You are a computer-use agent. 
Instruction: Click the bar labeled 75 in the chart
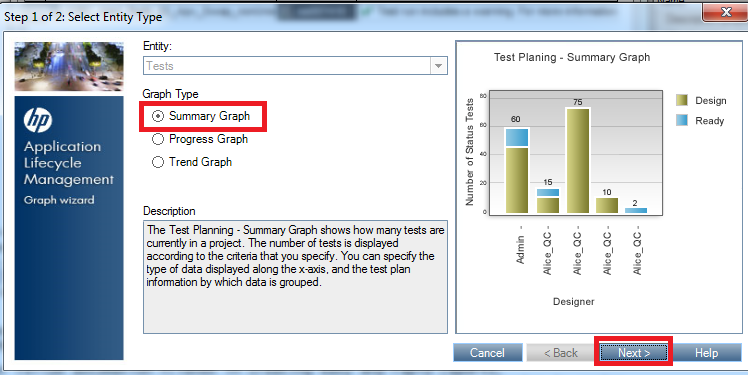click(578, 160)
